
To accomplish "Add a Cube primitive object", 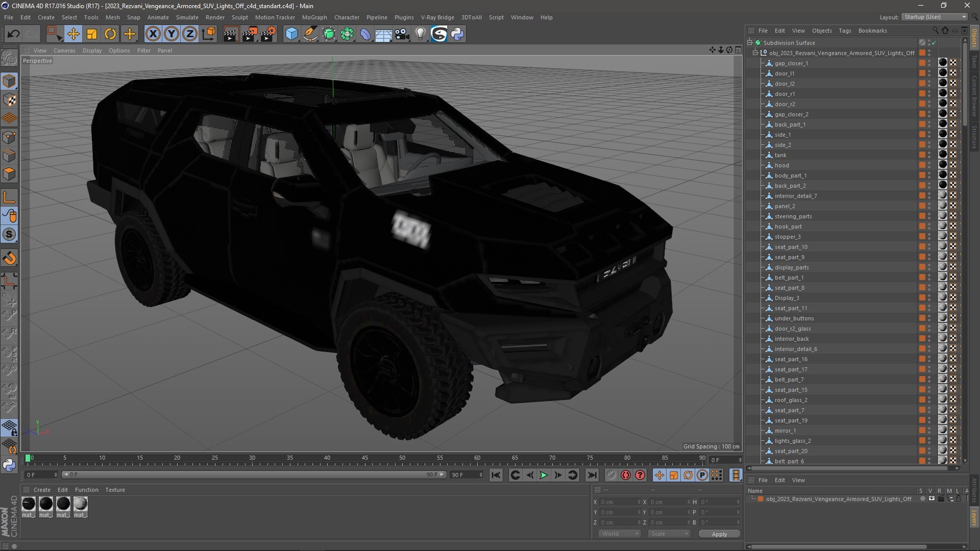I will 291,34.
